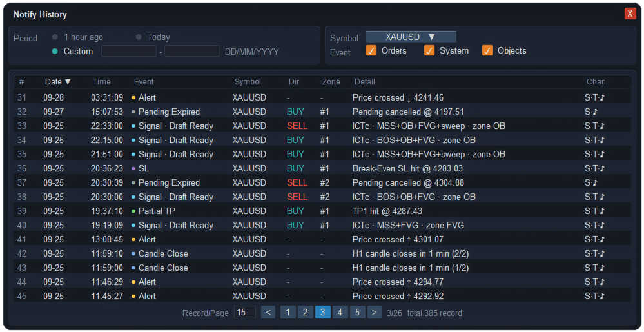The image size is (644, 332).
Task: Go to page 4
Action: (340, 312)
